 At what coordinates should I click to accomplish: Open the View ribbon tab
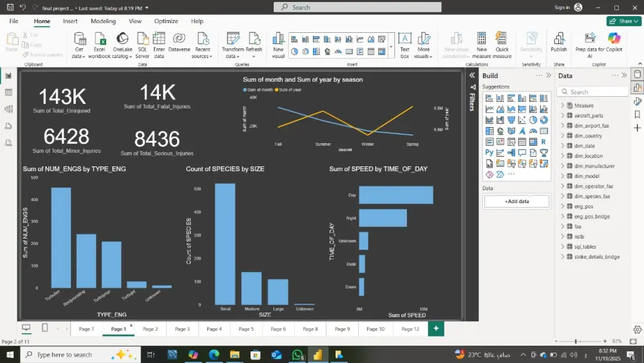135,21
